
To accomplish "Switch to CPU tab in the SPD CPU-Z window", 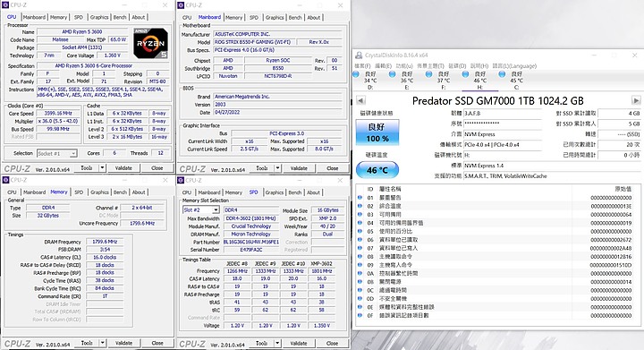I will point(187,192).
